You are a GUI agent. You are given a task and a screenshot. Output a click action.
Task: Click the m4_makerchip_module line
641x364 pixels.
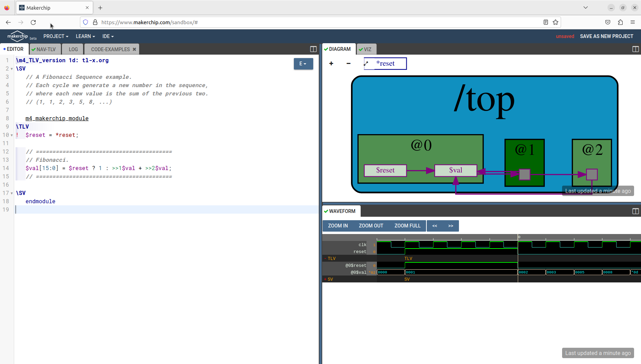click(57, 119)
